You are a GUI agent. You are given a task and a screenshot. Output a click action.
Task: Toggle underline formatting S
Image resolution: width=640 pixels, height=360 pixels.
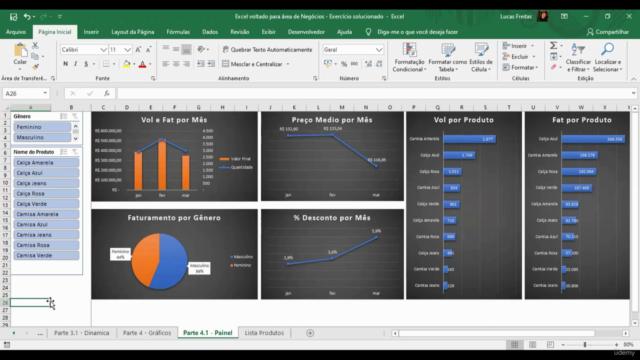click(x=86, y=64)
